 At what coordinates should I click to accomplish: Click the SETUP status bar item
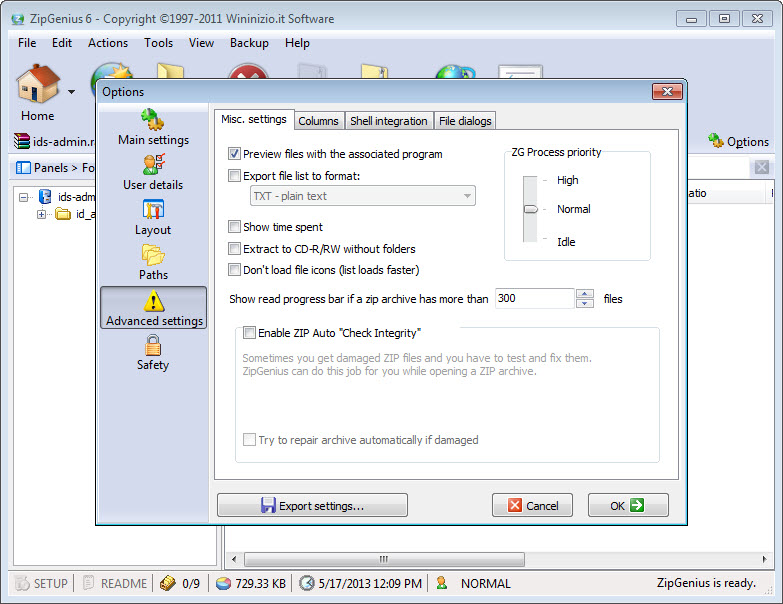(41, 583)
